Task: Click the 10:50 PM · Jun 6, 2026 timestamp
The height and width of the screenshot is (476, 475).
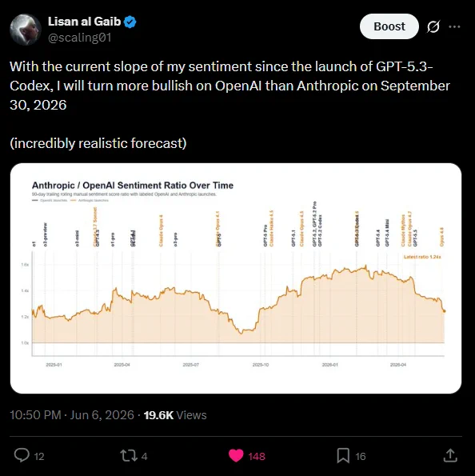Action: [72, 415]
